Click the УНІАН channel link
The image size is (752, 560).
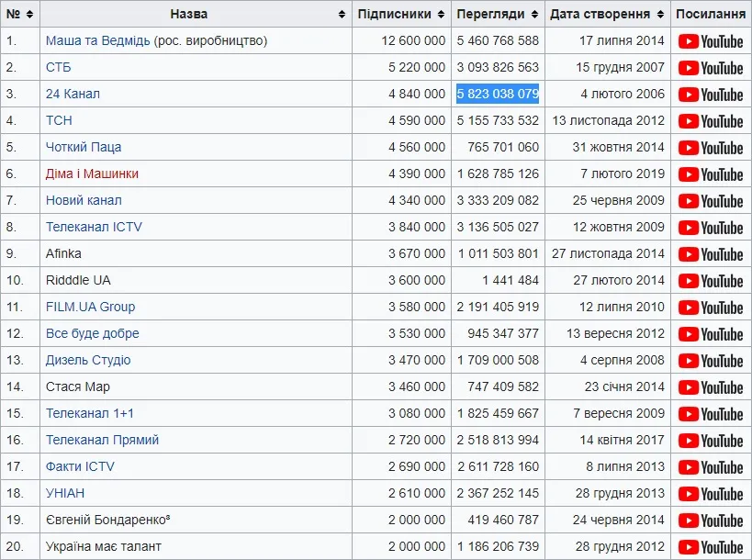[x=65, y=493]
